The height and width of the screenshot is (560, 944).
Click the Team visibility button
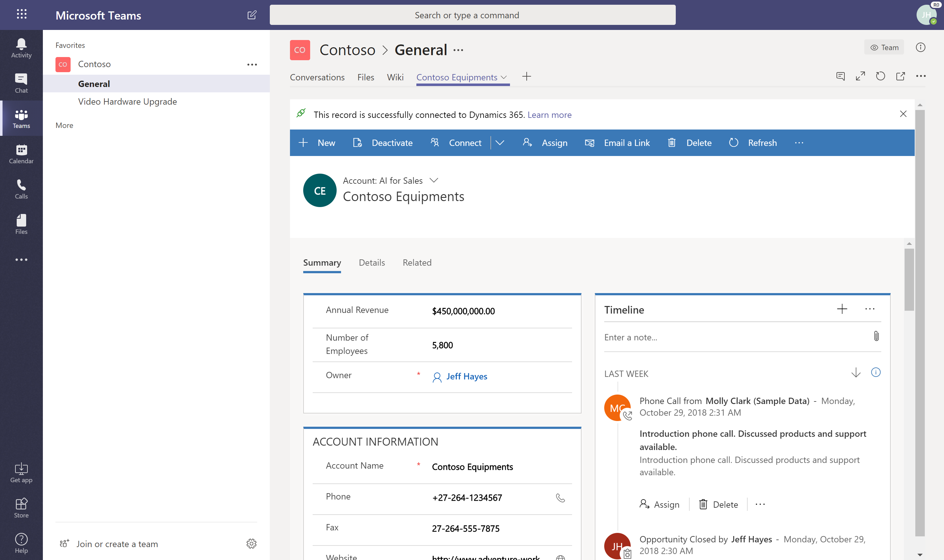[883, 47]
